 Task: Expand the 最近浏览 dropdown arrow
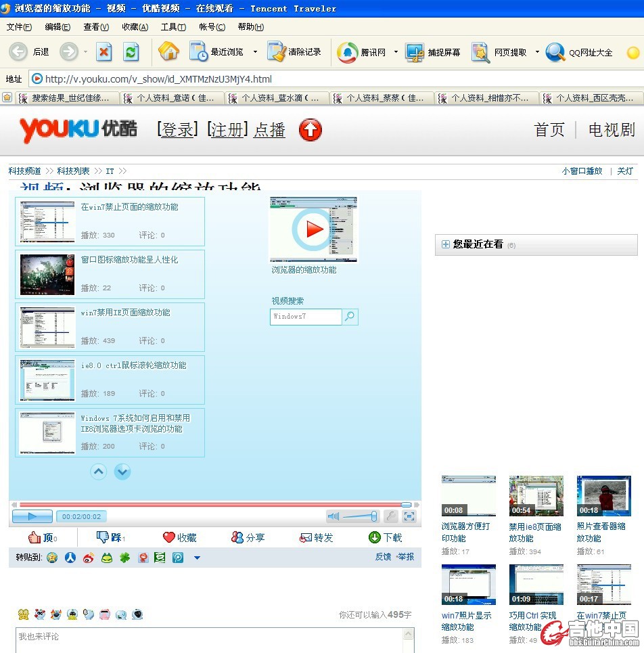[x=255, y=52]
